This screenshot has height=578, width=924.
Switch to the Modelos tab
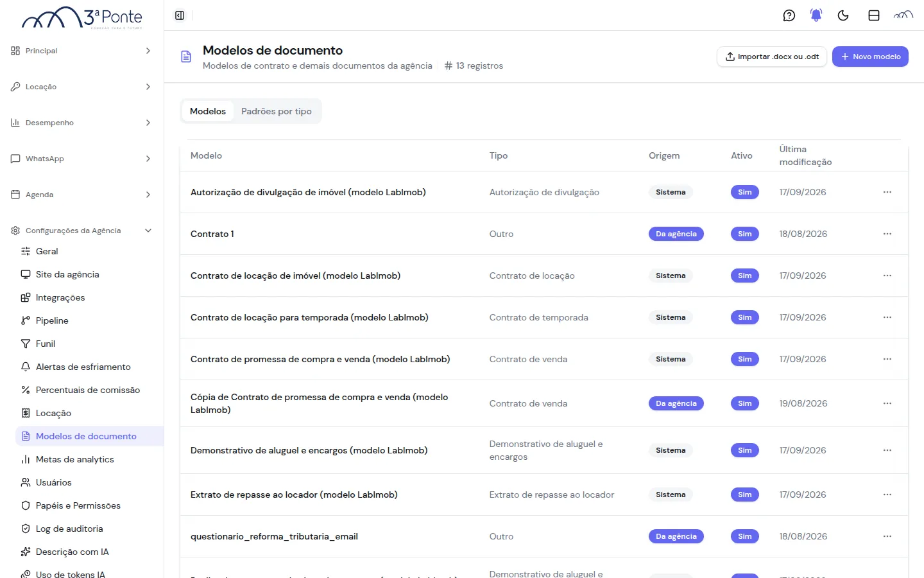click(208, 111)
